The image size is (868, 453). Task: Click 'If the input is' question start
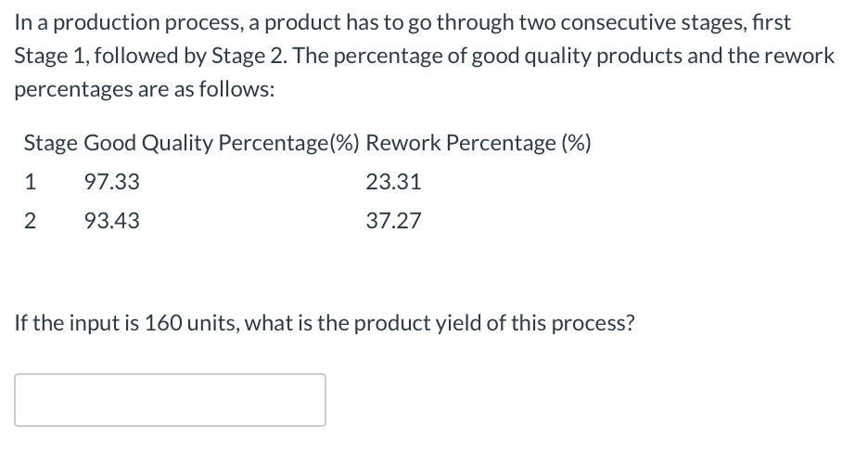tap(77, 325)
